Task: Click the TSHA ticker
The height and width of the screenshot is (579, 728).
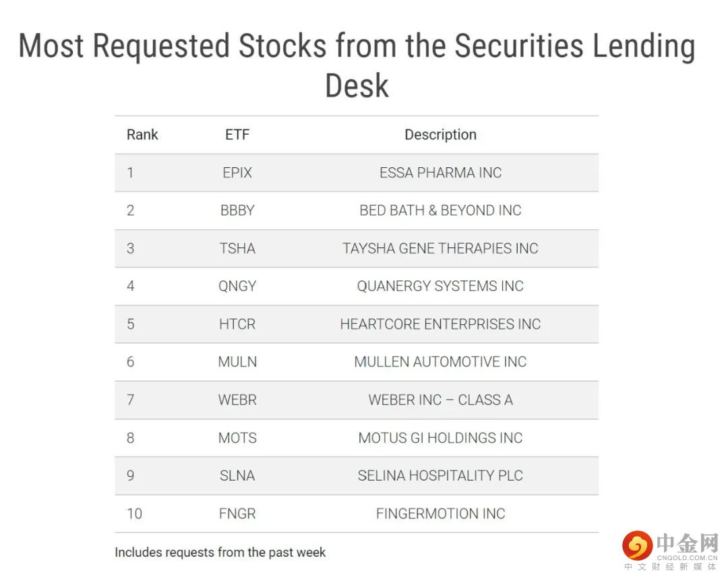Action: coord(237,248)
